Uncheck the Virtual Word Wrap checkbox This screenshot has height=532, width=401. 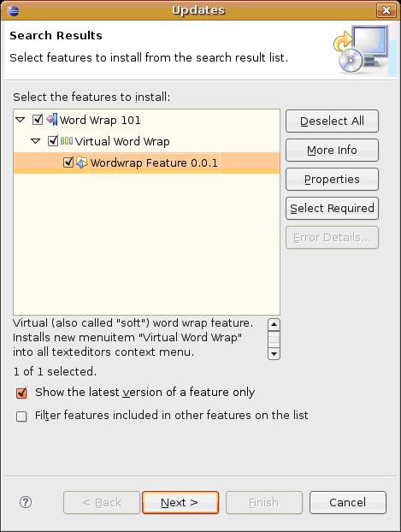[53, 141]
